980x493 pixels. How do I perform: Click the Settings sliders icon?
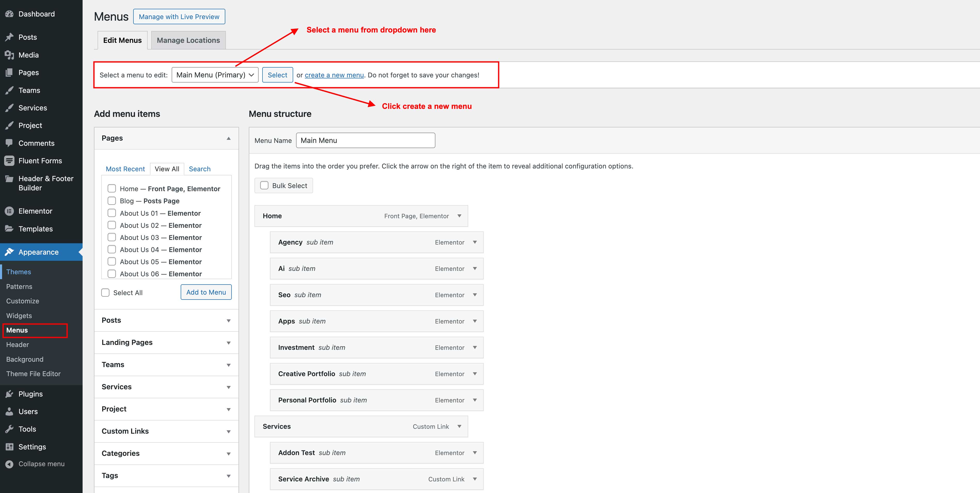pos(10,447)
